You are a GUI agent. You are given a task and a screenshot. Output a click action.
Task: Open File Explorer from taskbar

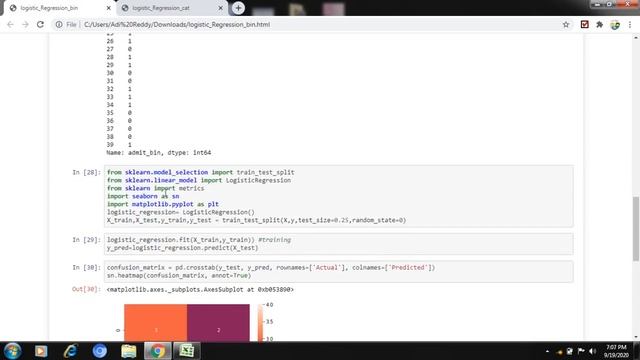[x=129, y=351]
